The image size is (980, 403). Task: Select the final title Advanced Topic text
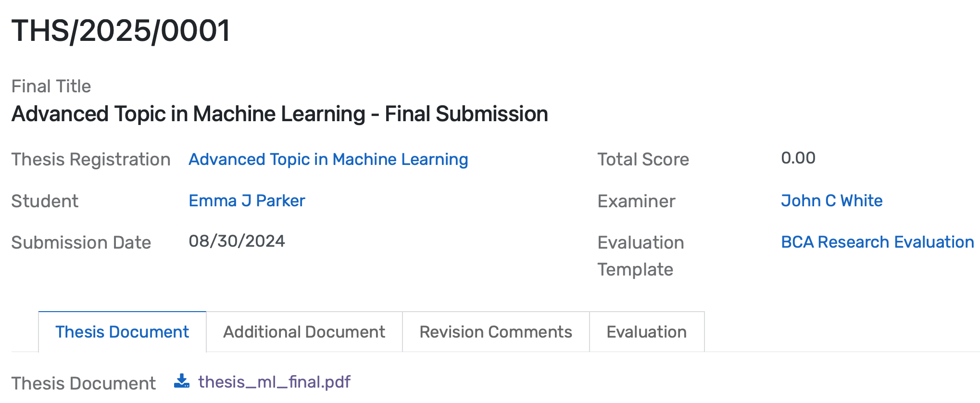[x=280, y=114]
